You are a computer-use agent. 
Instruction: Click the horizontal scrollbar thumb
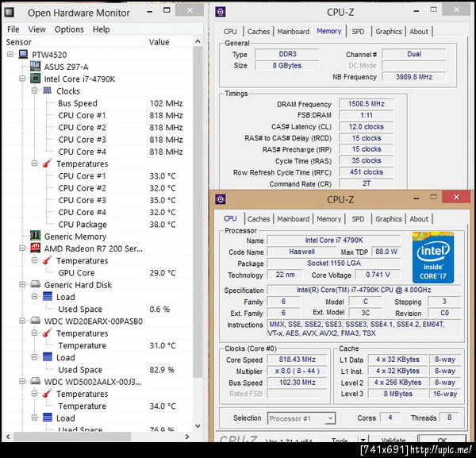pos(72,437)
